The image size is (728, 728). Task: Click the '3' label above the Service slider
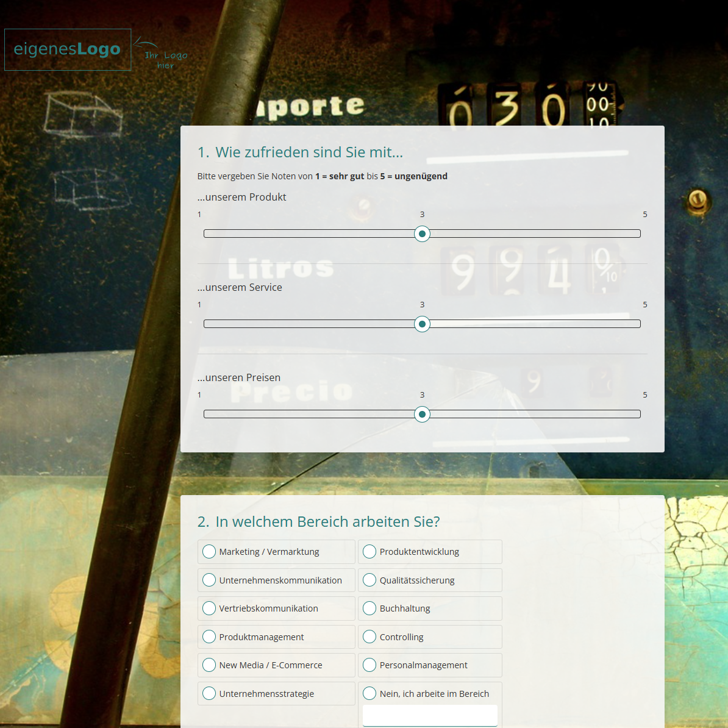point(422,305)
